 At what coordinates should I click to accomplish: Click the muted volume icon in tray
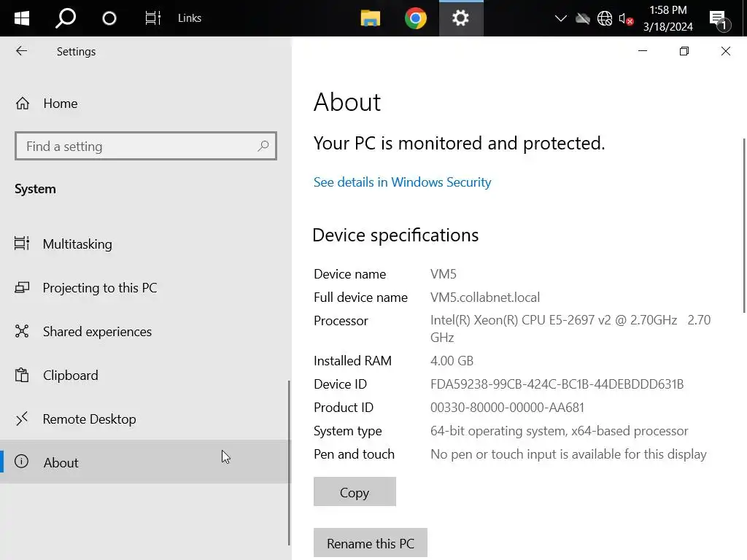625,19
